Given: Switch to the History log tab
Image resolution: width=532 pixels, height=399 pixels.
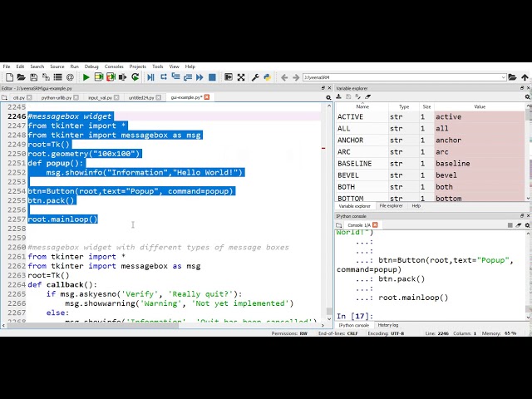Looking at the screenshot, I should pyautogui.click(x=388, y=325).
